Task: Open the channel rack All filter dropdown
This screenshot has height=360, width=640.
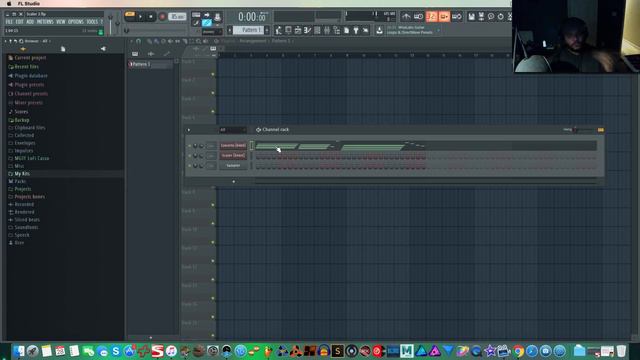Action: click(x=233, y=130)
